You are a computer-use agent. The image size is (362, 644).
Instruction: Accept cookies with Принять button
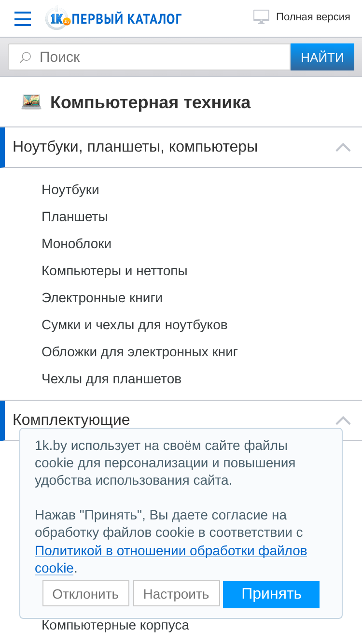coord(271,594)
